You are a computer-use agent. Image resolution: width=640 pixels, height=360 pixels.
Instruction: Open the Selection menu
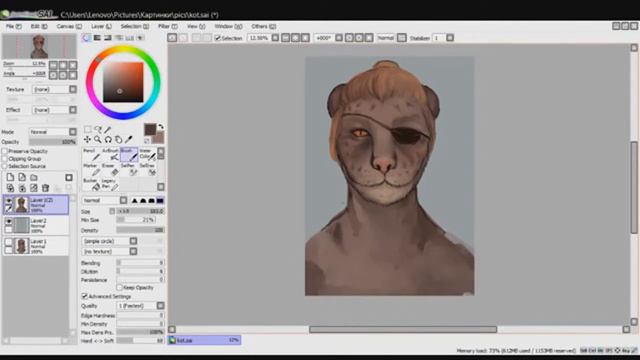(134, 26)
